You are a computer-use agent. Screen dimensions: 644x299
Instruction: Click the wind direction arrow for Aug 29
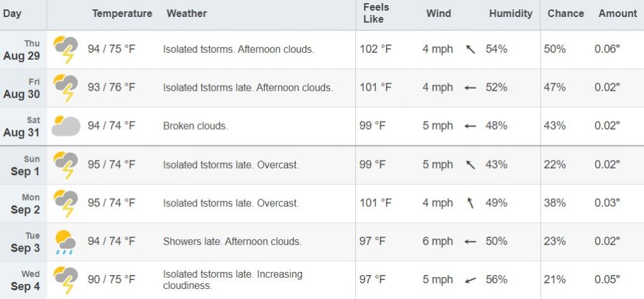tap(470, 50)
